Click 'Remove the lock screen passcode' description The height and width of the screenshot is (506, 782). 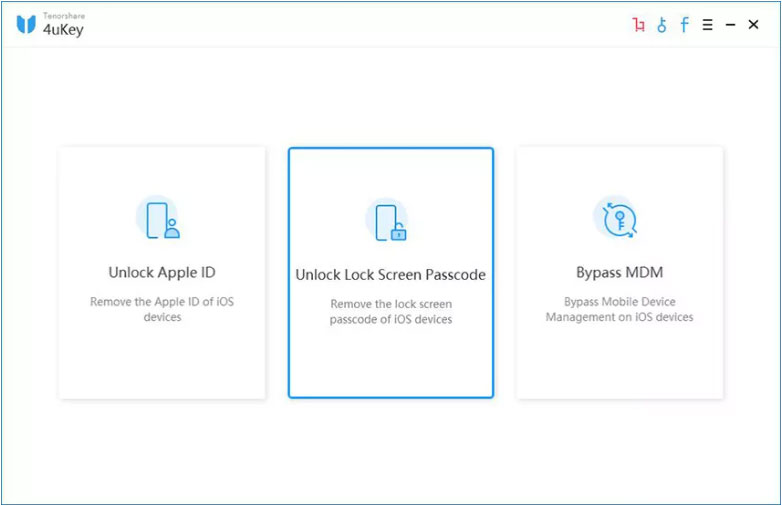(x=390, y=312)
